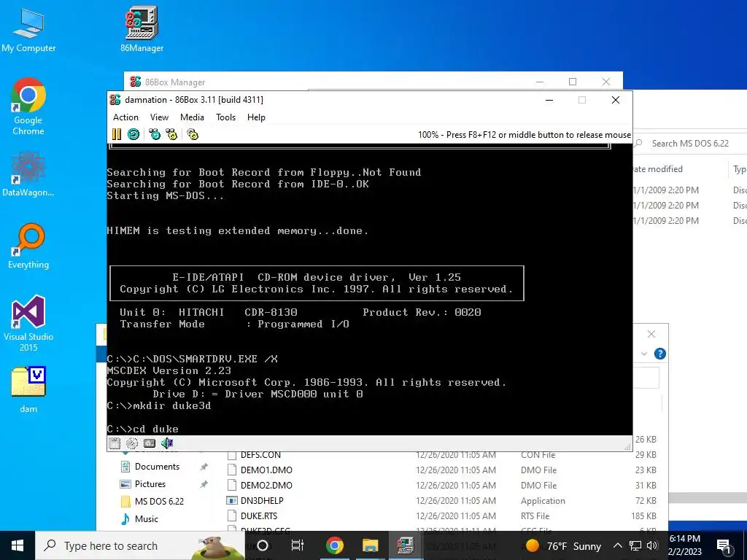The width and height of the screenshot is (747, 560).
Task: Click the Application type cell for DN3DHELP
Action: coord(543,500)
